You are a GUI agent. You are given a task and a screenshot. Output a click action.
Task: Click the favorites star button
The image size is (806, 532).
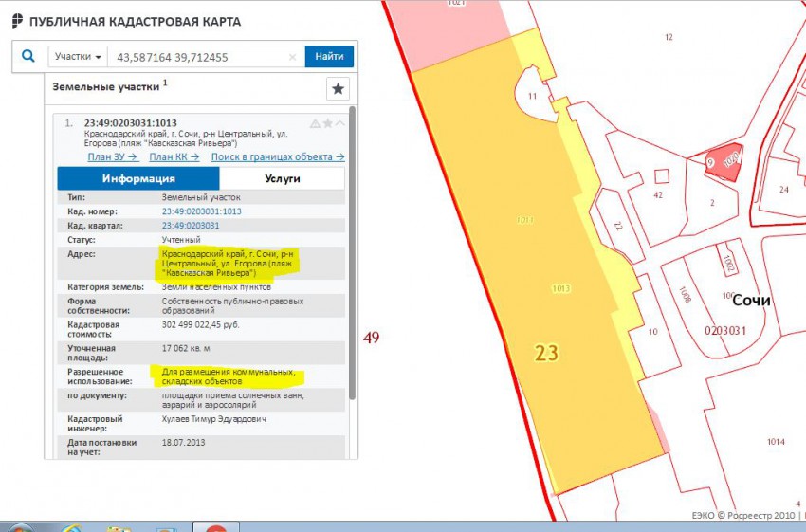[x=338, y=89]
